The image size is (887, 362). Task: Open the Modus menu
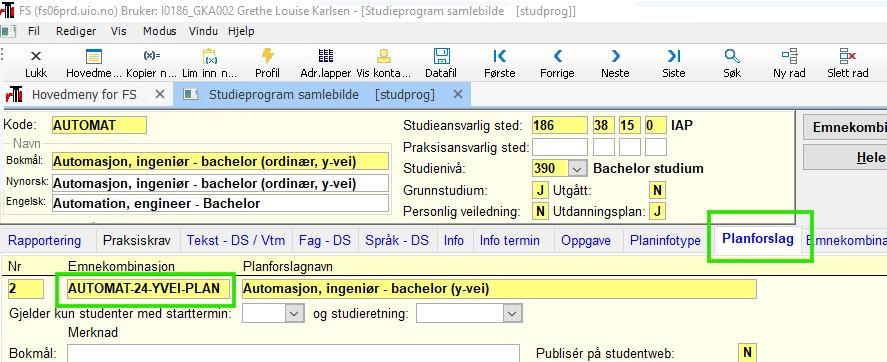160,32
